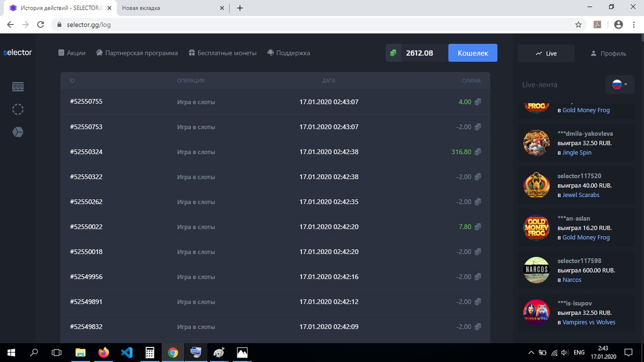Open Партнерская программа page
The width and height of the screenshot is (644, 362).
(137, 53)
